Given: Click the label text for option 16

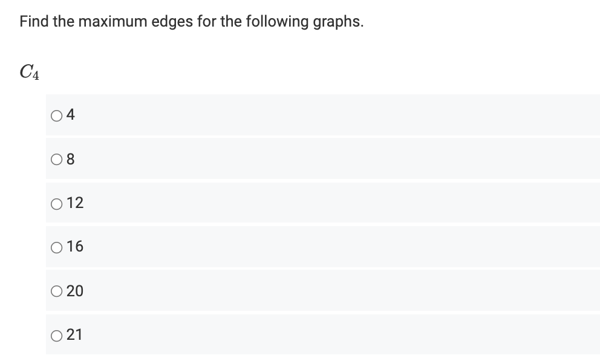Looking at the screenshot, I should tap(75, 247).
